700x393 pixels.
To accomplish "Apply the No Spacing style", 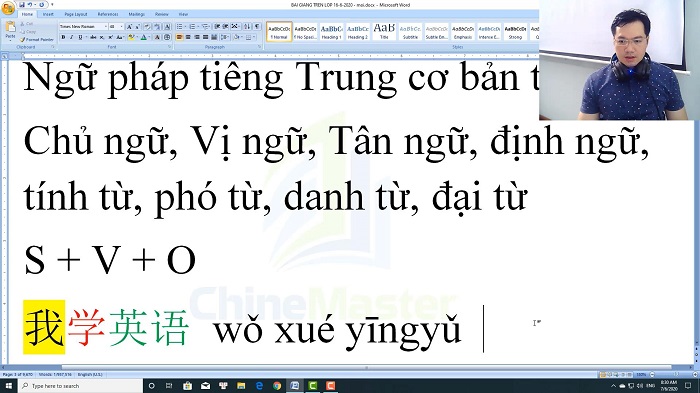I will pyautogui.click(x=305, y=32).
